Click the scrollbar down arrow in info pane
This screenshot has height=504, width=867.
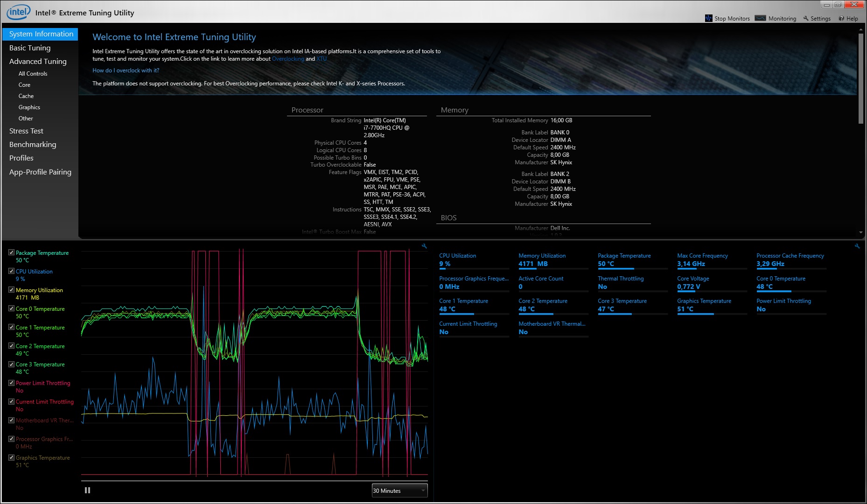861,232
